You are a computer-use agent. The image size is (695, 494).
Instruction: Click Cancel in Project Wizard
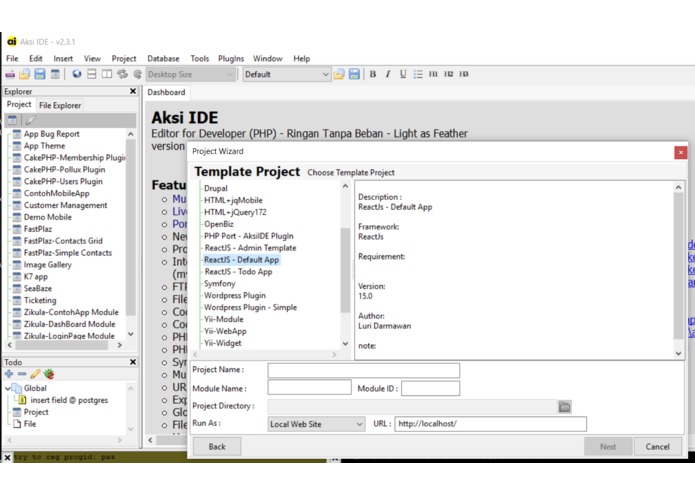coord(657,447)
